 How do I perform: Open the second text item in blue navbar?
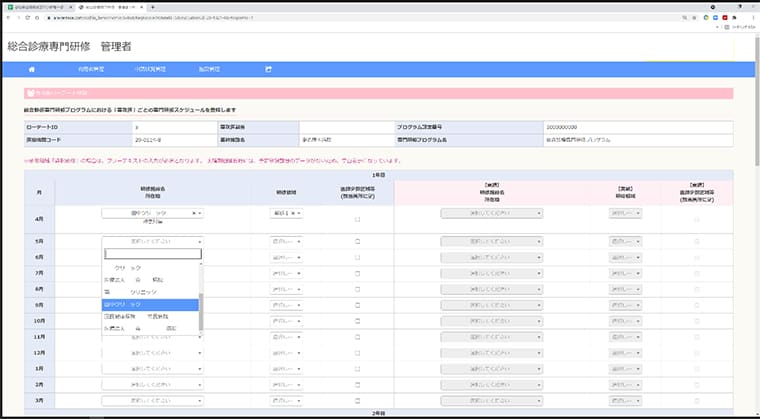[x=150, y=69]
